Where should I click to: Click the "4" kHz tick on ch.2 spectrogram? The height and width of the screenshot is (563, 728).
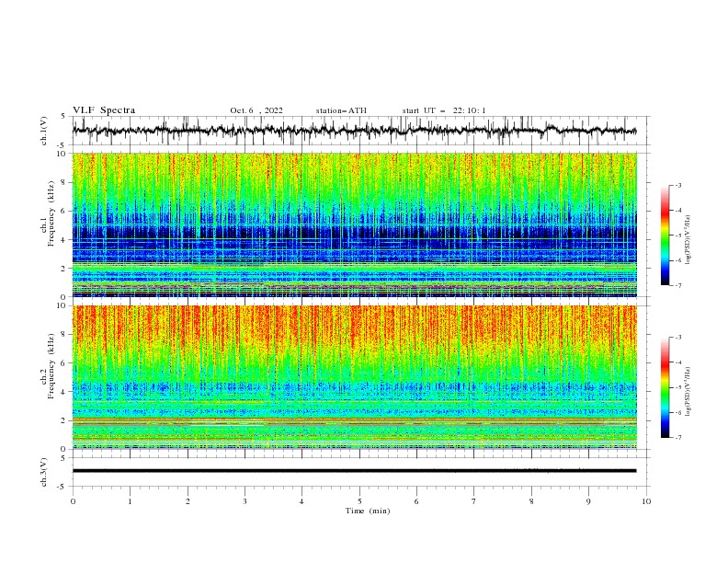[x=64, y=392]
